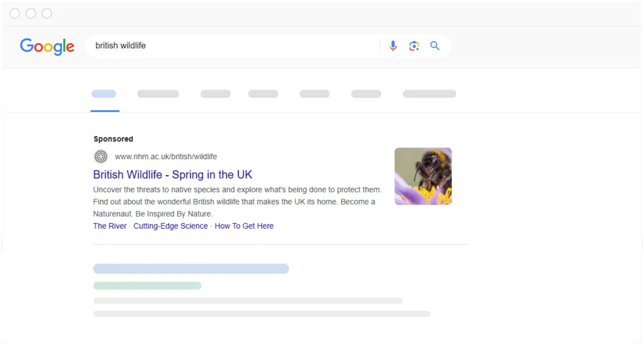The height and width of the screenshot is (345, 644).
Task: Click the magnifying glass search icon
Action: [435, 46]
